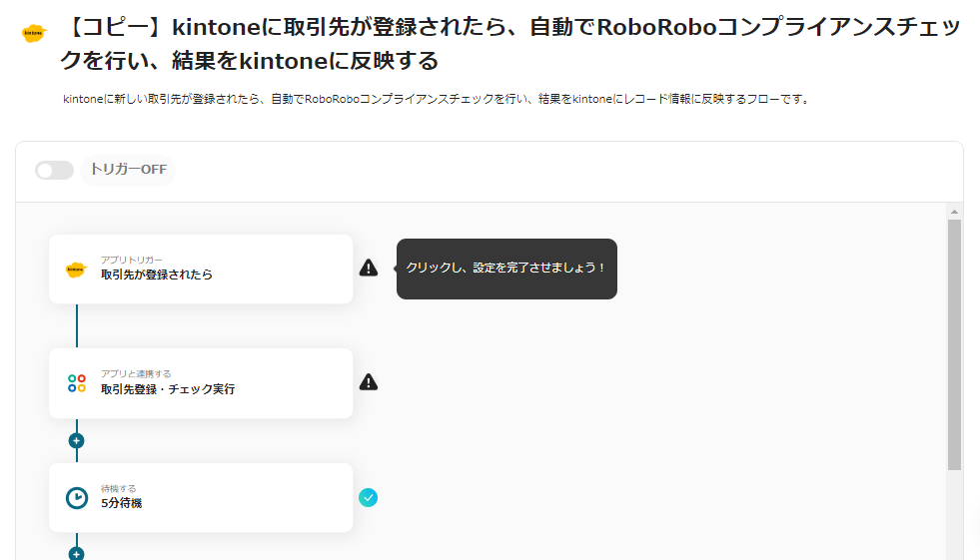Click the four-circle app icon on 取引先登録・チェック実行
This screenshot has height=560, width=980.
(x=77, y=383)
